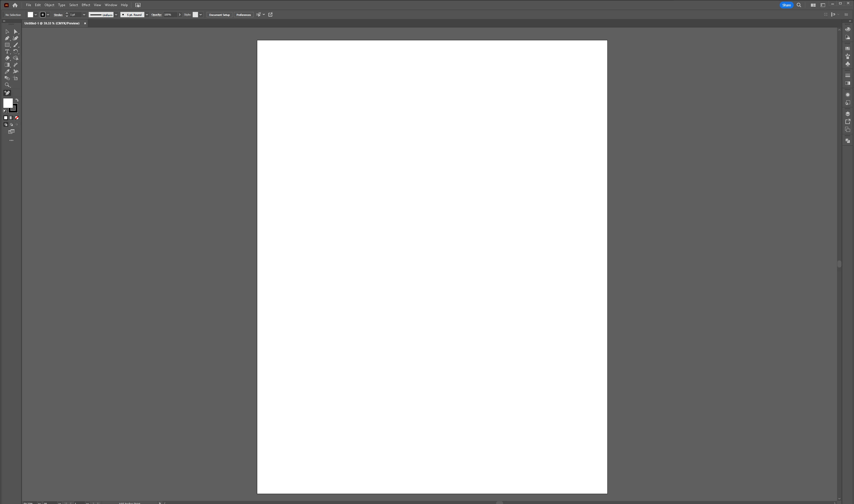Screen dimensions: 854x504
Task: Open the Gradient panel on right dock
Action: pos(848,83)
